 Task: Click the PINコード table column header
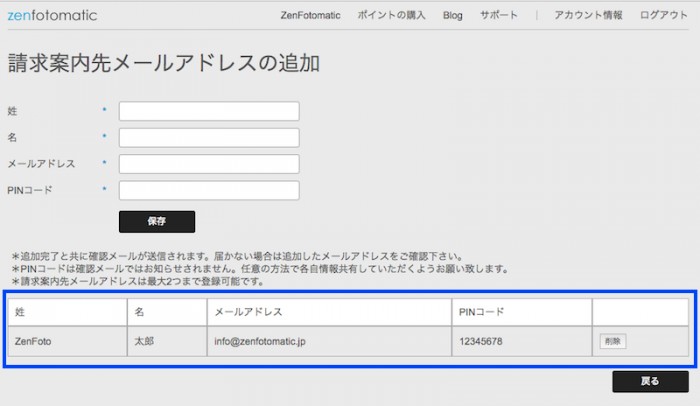coord(522,312)
